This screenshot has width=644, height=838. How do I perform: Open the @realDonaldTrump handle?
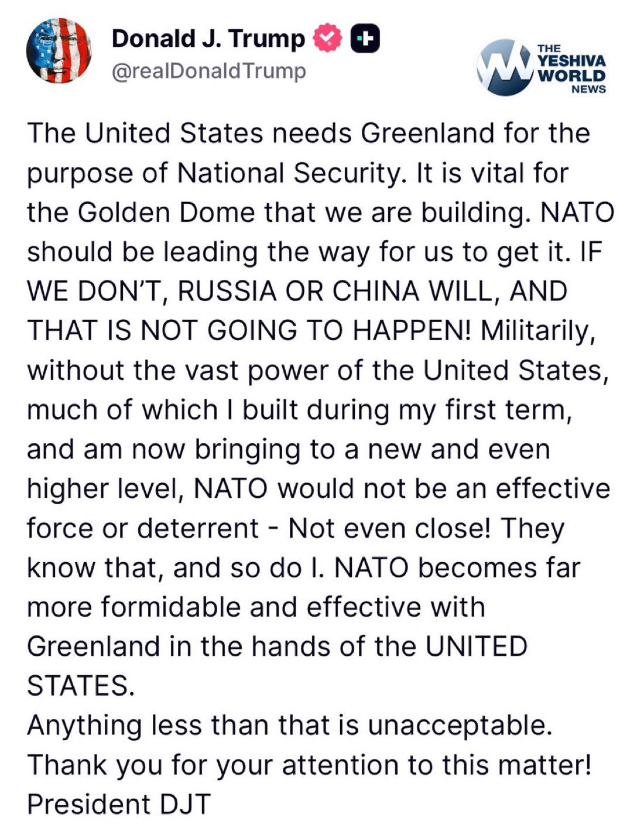pos(208,71)
